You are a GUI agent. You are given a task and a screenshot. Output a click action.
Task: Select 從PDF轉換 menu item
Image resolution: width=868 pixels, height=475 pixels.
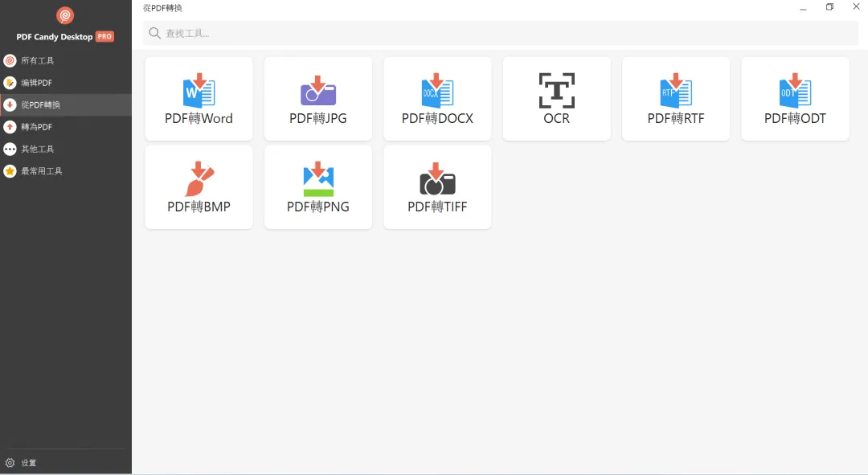[x=66, y=104]
